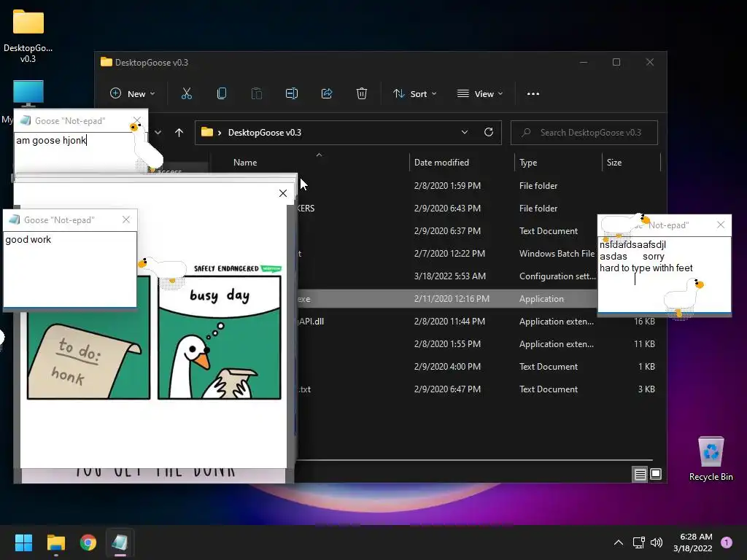
Task: Select the Application row dated 2/11/2020
Action: pyautogui.click(x=447, y=298)
